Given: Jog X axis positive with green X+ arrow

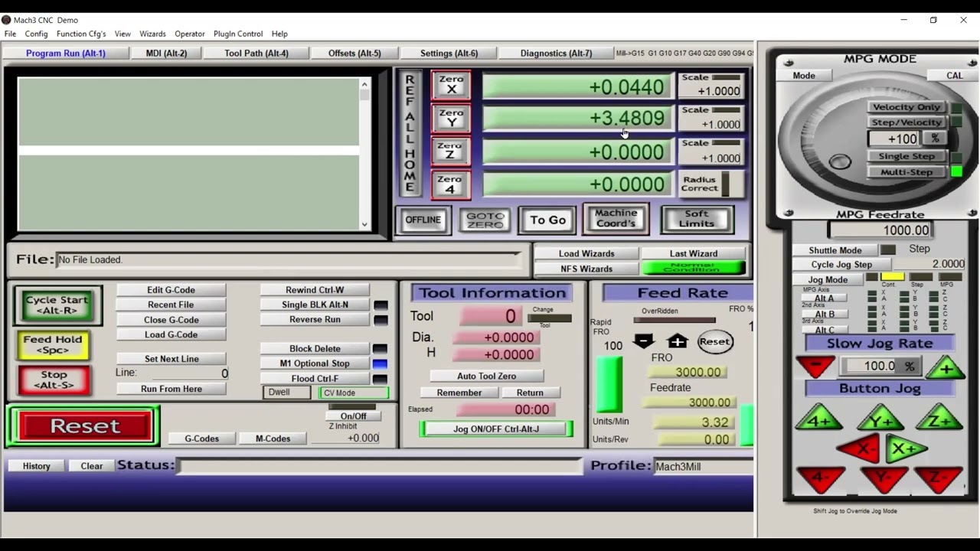Looking at the screenshot, I should click(x=906, y=449).
